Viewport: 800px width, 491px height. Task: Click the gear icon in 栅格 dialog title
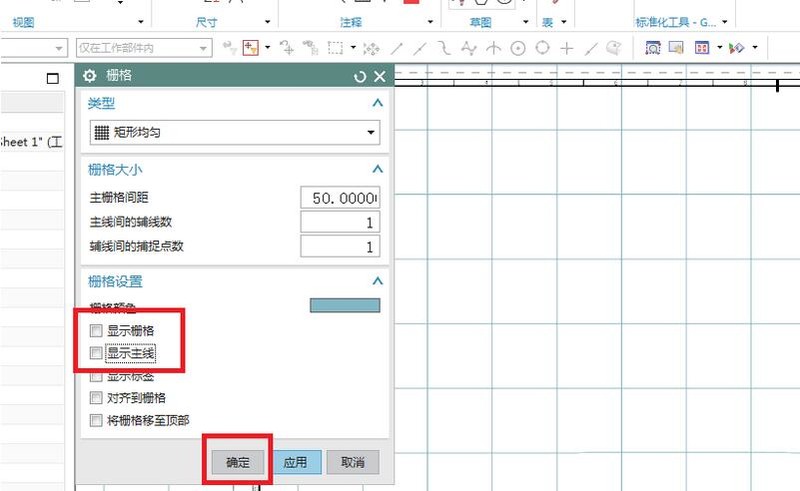[90, 76]
